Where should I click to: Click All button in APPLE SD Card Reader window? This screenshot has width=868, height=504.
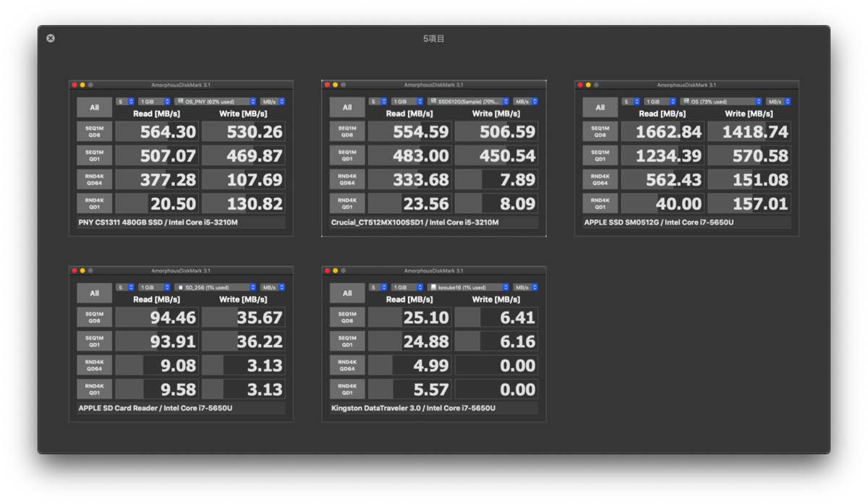coord(95,294)
